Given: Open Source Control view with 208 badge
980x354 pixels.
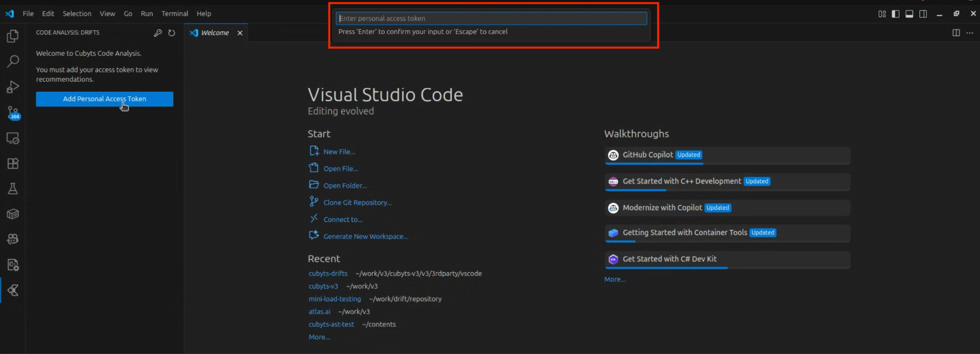Looking at the screenshot, I should coord(13,112).
